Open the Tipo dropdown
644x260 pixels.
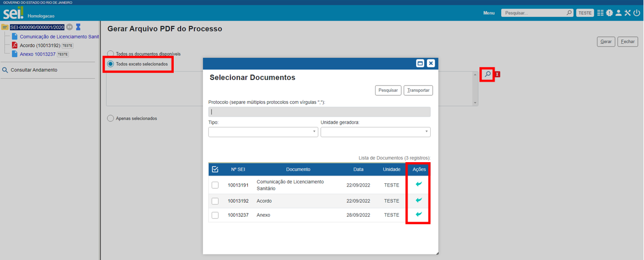263,132
